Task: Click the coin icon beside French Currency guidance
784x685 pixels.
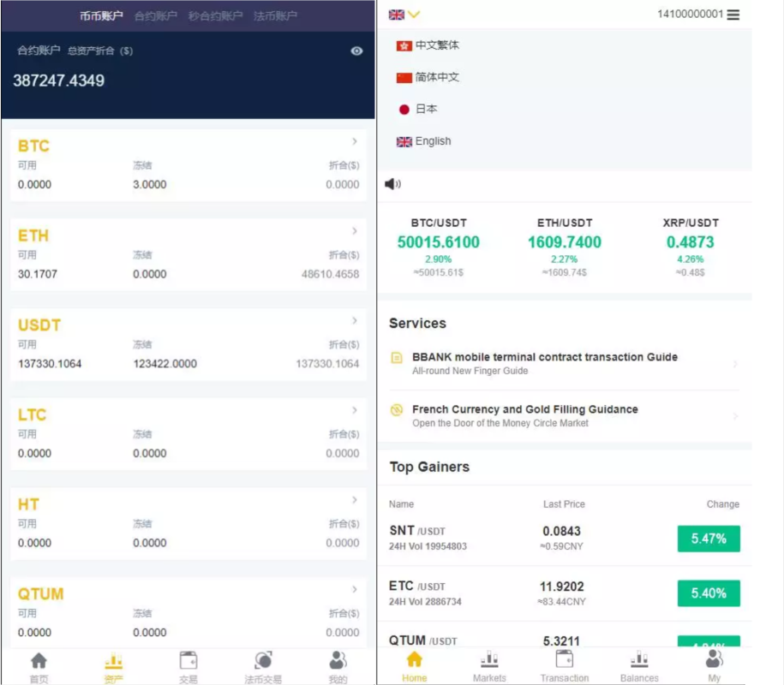Action: pos(397,409)
